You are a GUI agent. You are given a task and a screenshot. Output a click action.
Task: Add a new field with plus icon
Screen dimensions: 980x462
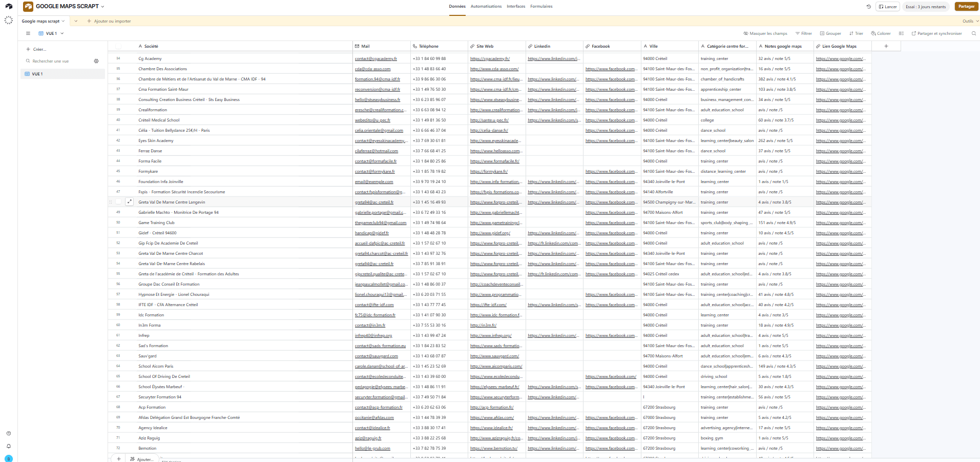point(886,46)
